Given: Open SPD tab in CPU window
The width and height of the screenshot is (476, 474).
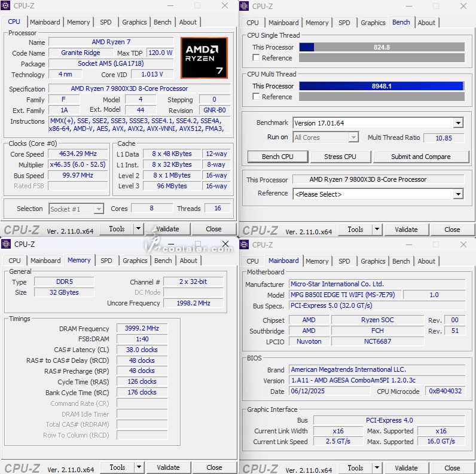Looking at the screenshot, I should point(106,22).
